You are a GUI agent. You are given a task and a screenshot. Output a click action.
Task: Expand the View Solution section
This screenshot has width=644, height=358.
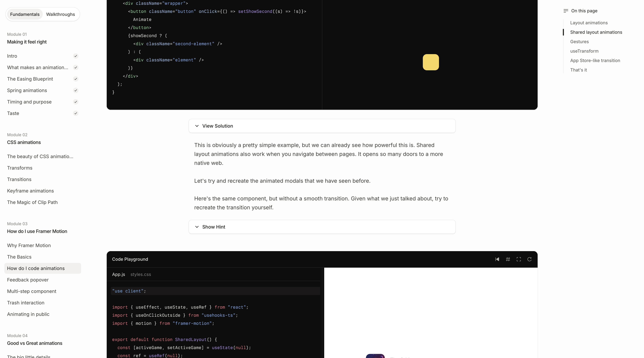(x=322, y=126)
